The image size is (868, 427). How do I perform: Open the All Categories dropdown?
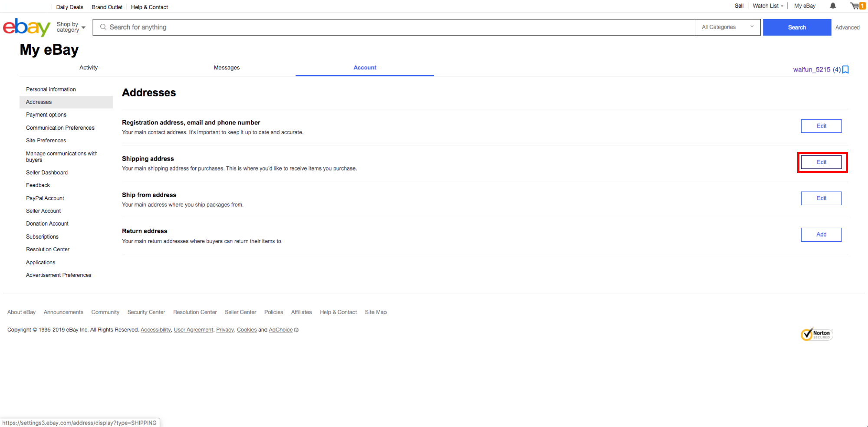coord(728,27)
